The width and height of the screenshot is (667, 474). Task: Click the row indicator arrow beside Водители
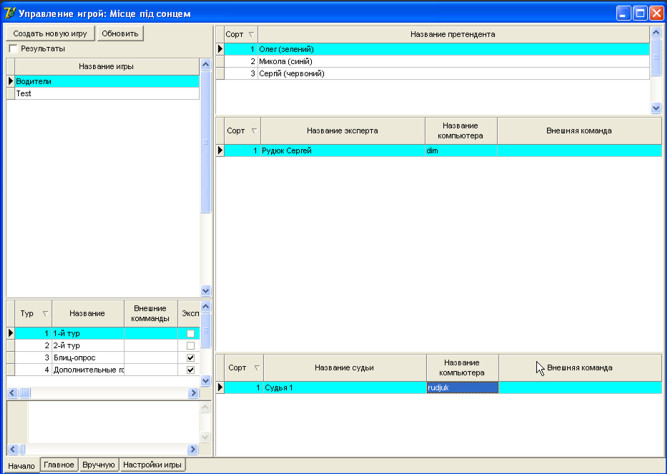tap(10, 82)
